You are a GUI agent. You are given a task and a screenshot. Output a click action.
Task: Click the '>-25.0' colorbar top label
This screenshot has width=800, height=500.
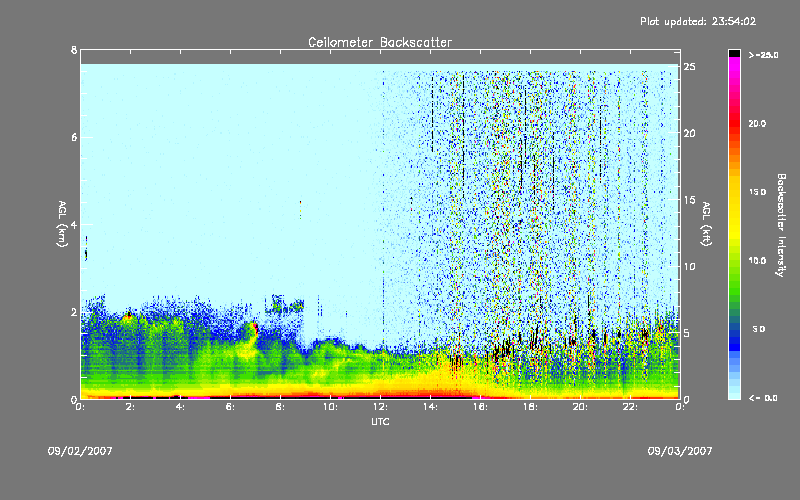(x=763, y=55)
